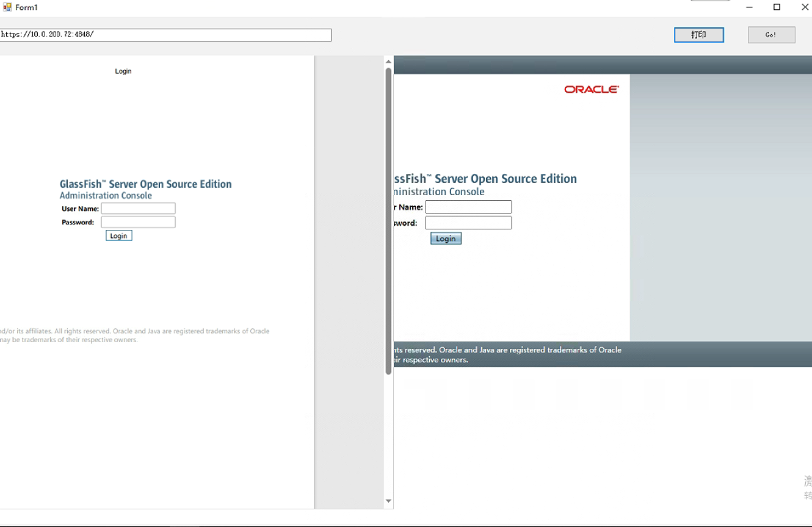Screen dimensions: 812x527
Task: Click the Administration Console subtitle text
Action: (x=105, y=195)
